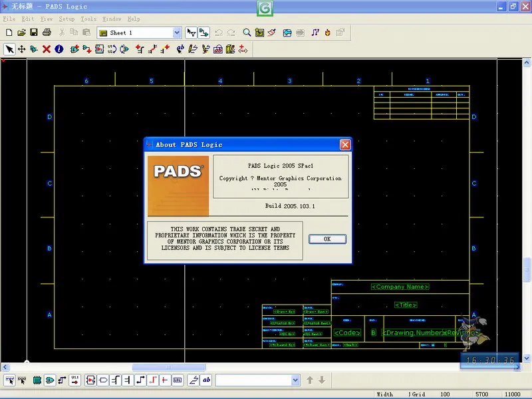Click the library books icon
The height and width of the screenshot is (399, 532).
tap(230, 49)
